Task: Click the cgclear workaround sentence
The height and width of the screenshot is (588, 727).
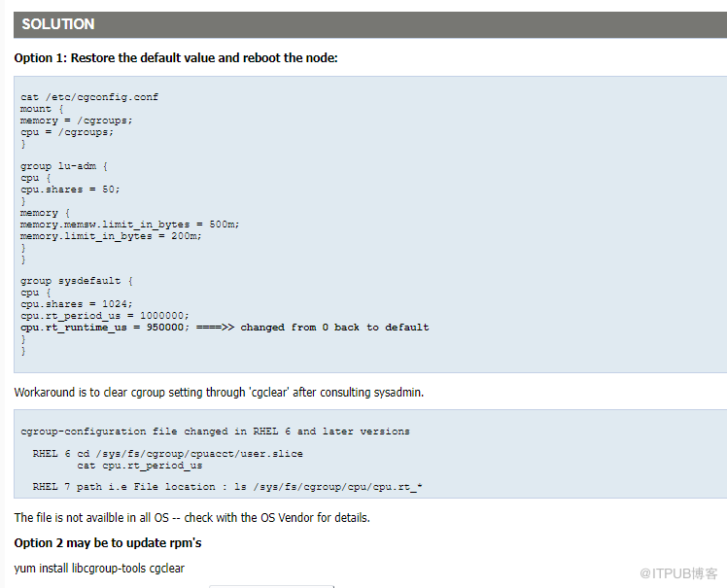Action: [x=219, y=393]
